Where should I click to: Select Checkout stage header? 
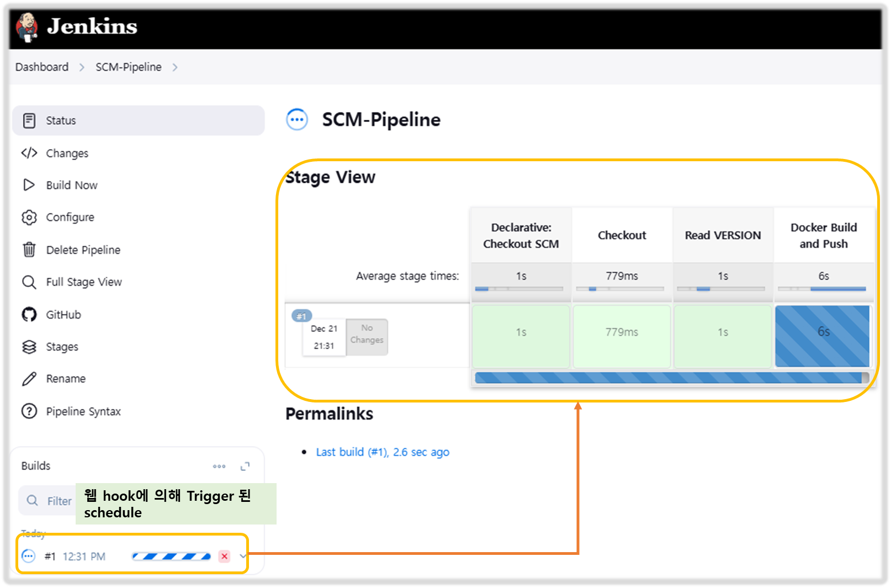[x=622, y=236]
